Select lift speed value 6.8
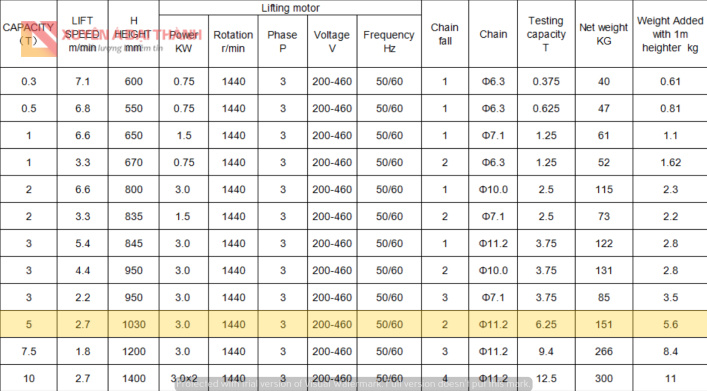Screen dimensions: 707x391 (83, 109)
